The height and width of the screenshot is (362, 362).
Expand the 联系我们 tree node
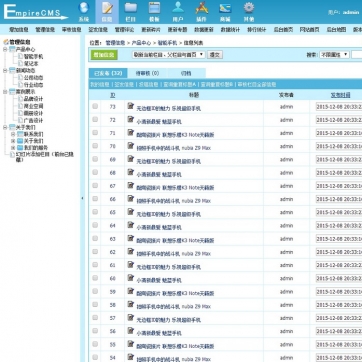coord(13,134)
